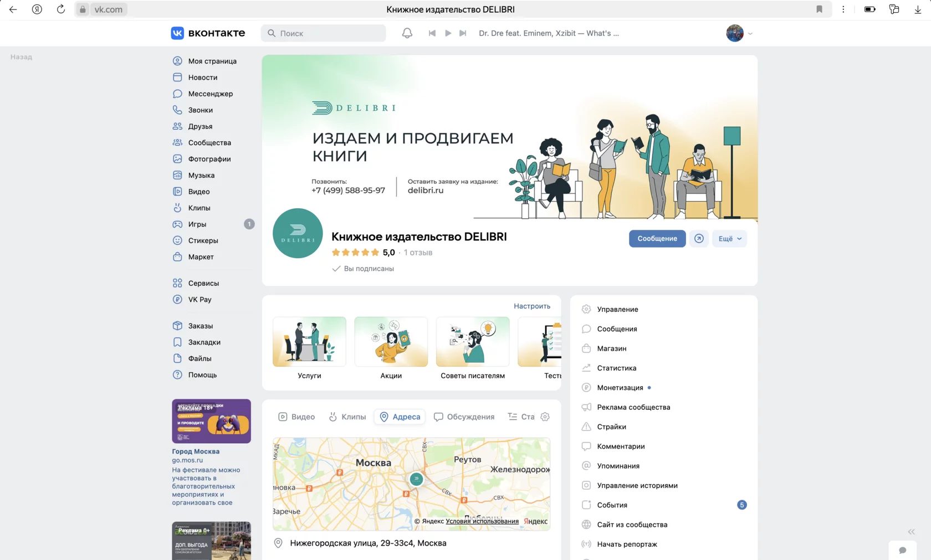Switch to Клипы tab
The width and height of the screenshot is (931, 560).
(x=347, y=417)
